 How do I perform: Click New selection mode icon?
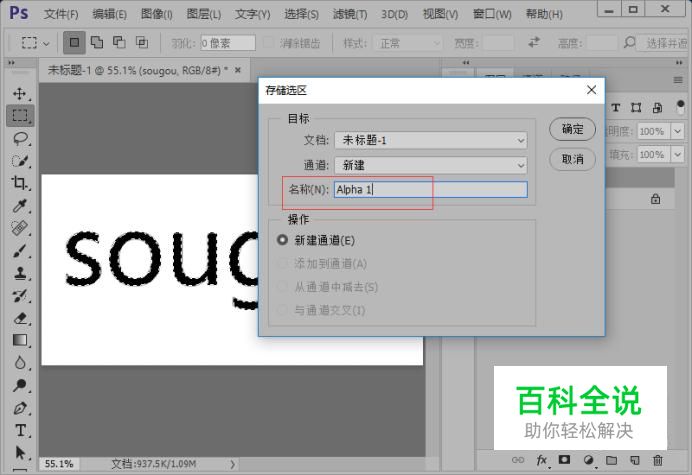tap(74, 42)
